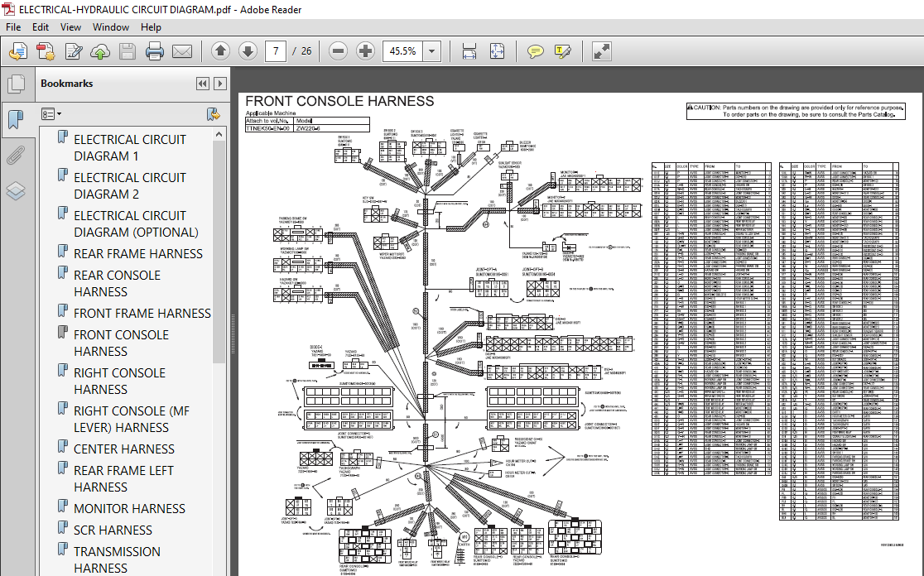Click the Sign document pen icon

(x=73, y=52)
